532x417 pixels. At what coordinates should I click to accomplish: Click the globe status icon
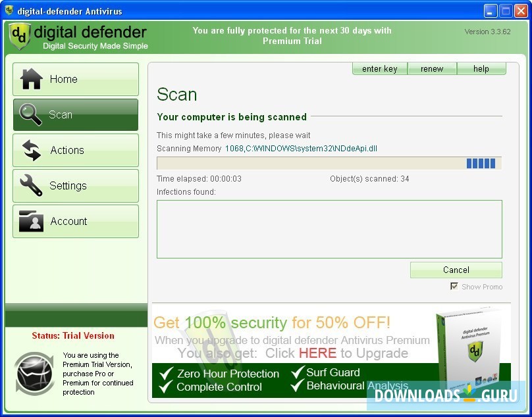[x=35, y=374]
